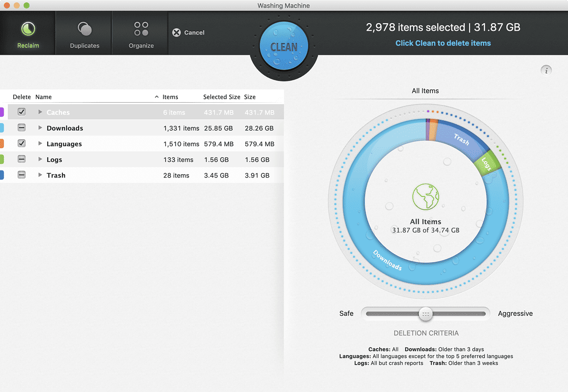Select the Languages row name
568x392 pixels.
[x=64, y=144]
